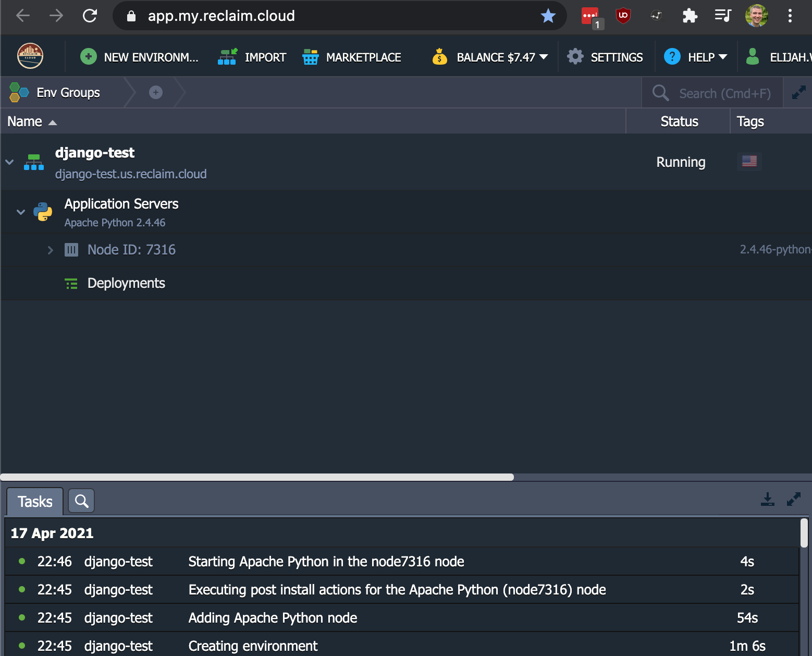Open the Chrome profile avatar
This screenshot has height=656, width=812.
[x=757, y=16]
